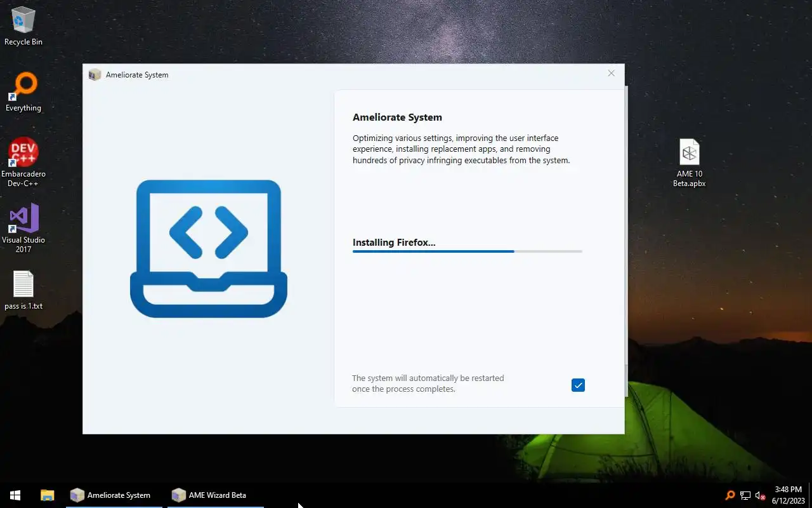The image size is (812, 508).
Task: Open the Recycle Bin desktop icon
Action: 23,26
